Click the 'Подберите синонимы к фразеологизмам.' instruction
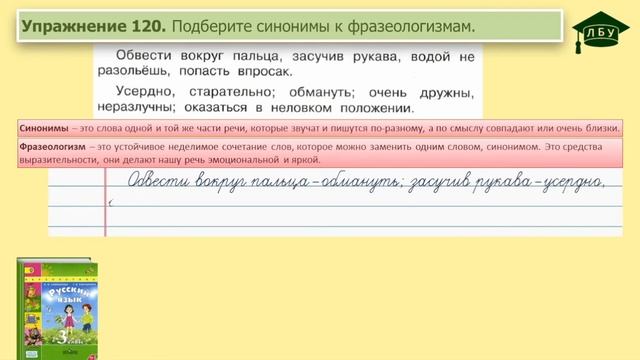Viewport: 640px width, 360px height. [x=324, y=27]
